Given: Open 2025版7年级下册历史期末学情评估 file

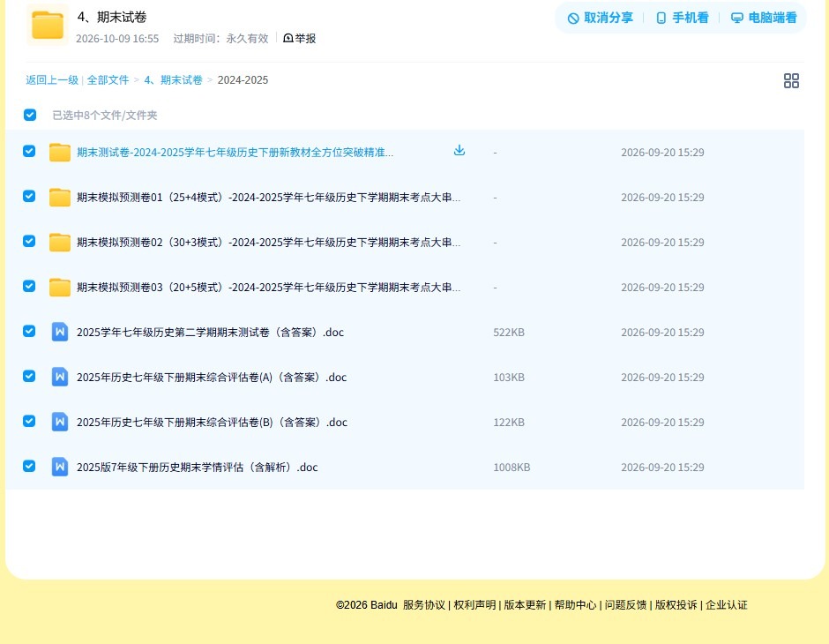Looking at the screenshot, I should pos(198,467).
